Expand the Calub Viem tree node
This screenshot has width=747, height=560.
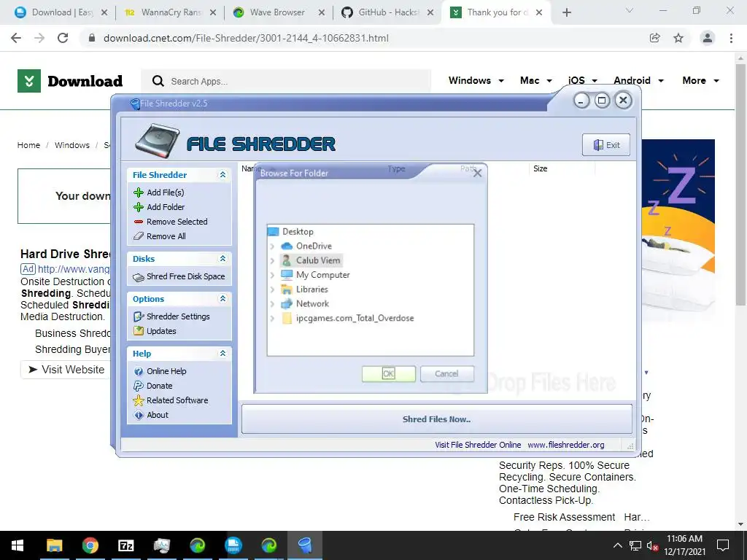pyautogui.click(x=272, y=261)
